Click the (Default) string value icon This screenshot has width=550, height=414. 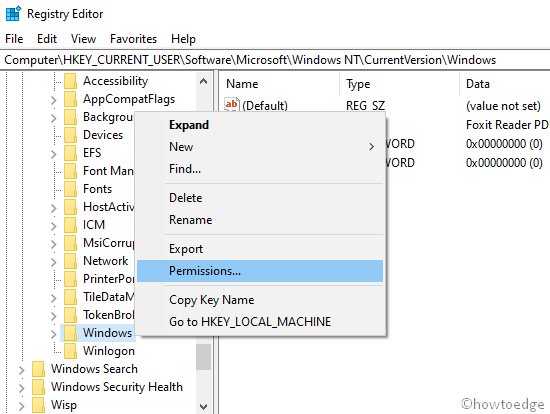[232, 105]
